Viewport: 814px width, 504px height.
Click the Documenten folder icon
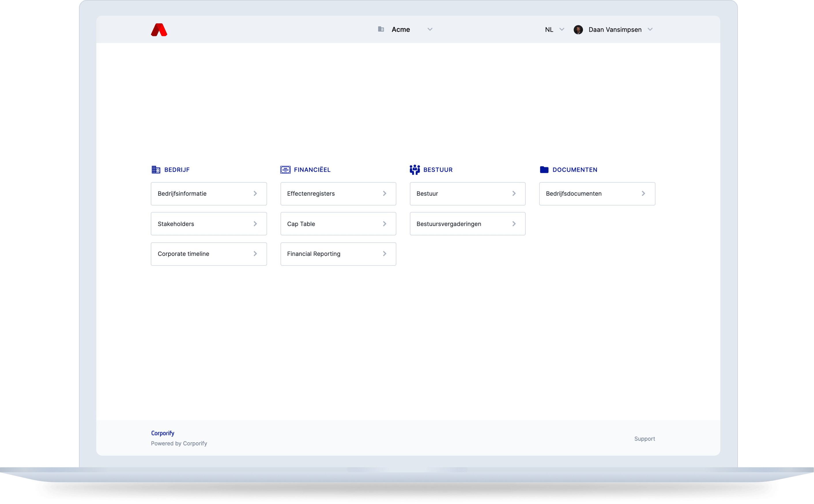pyautogui.click(x=544, y=170)
